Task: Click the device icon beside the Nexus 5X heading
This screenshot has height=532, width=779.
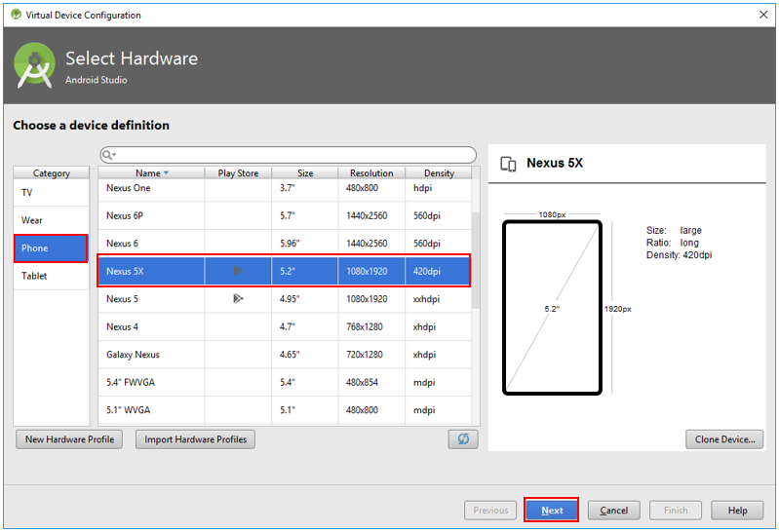Action: tap(508, 164)
